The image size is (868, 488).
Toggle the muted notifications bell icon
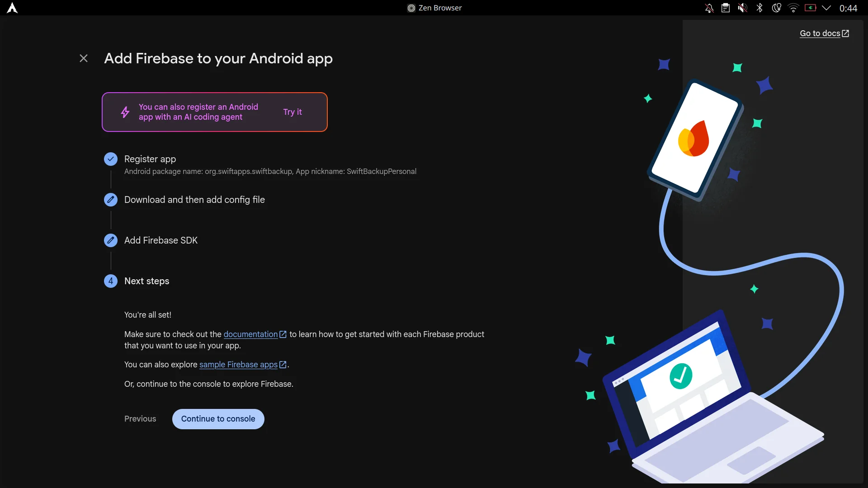tap(709, 8)
